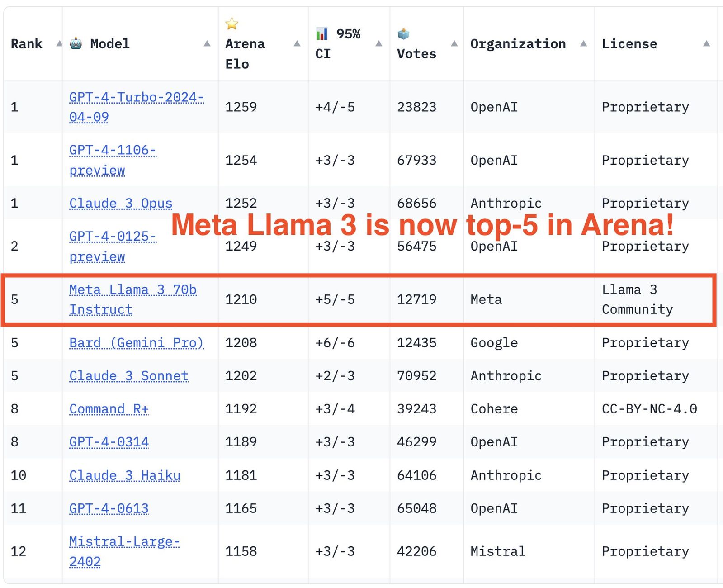Screen dimensions: 723x588
Task: Open the GPT-4-0613 model link
Action: (109, 508)
